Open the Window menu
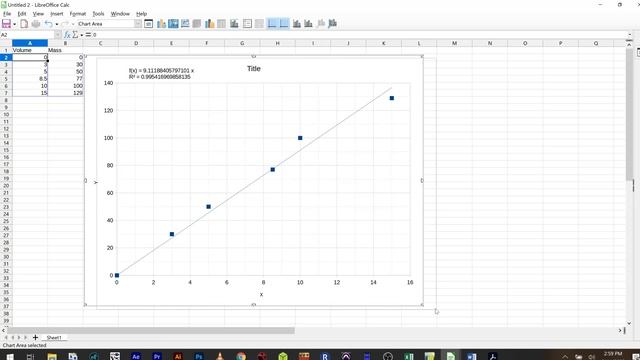 coord(120,13)
